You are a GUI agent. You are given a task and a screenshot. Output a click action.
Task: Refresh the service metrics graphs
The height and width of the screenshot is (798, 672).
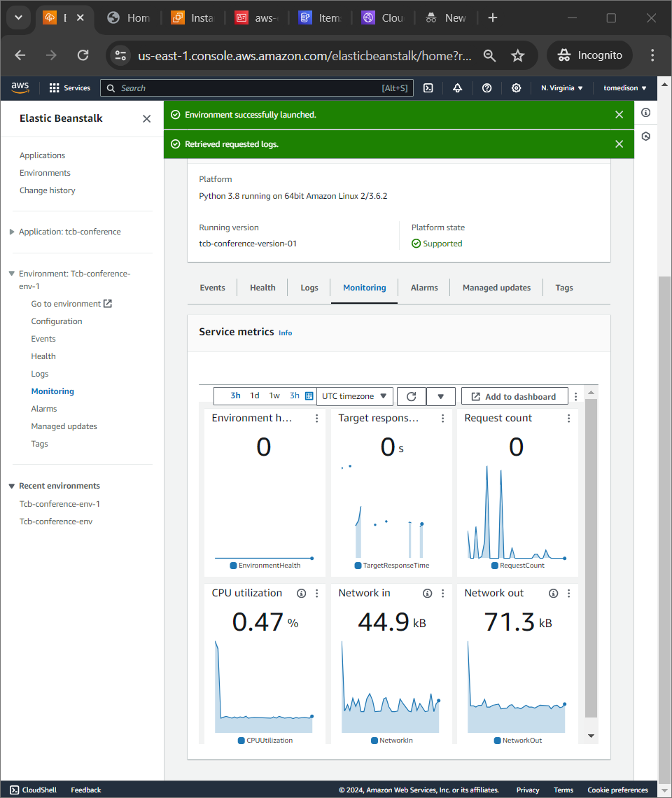pyautogui.click(x=412, y=396)
